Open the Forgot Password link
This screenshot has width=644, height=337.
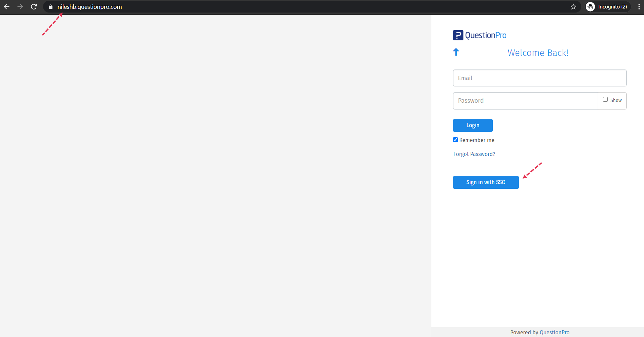point(474,154)
